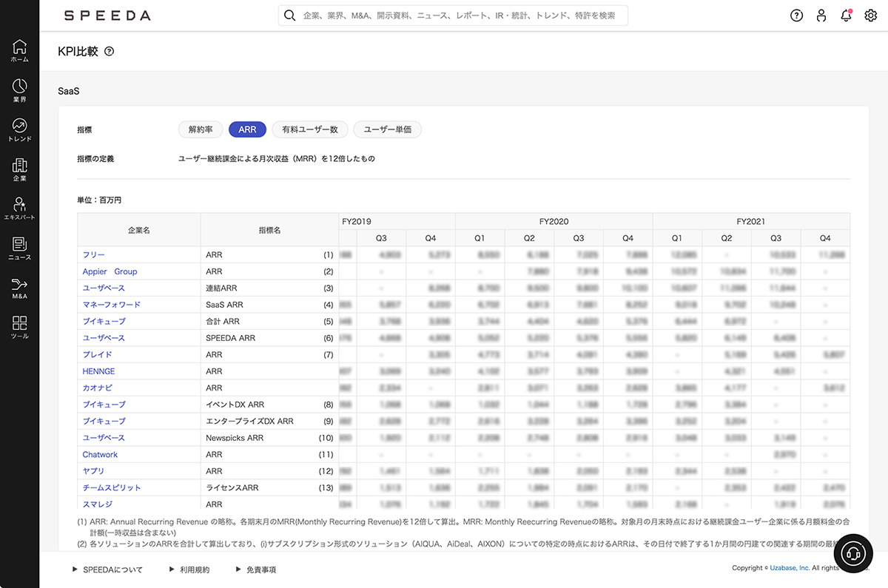Open the Chatwork company link
Viewport: 888px width, 588px height.
(100, 455)
